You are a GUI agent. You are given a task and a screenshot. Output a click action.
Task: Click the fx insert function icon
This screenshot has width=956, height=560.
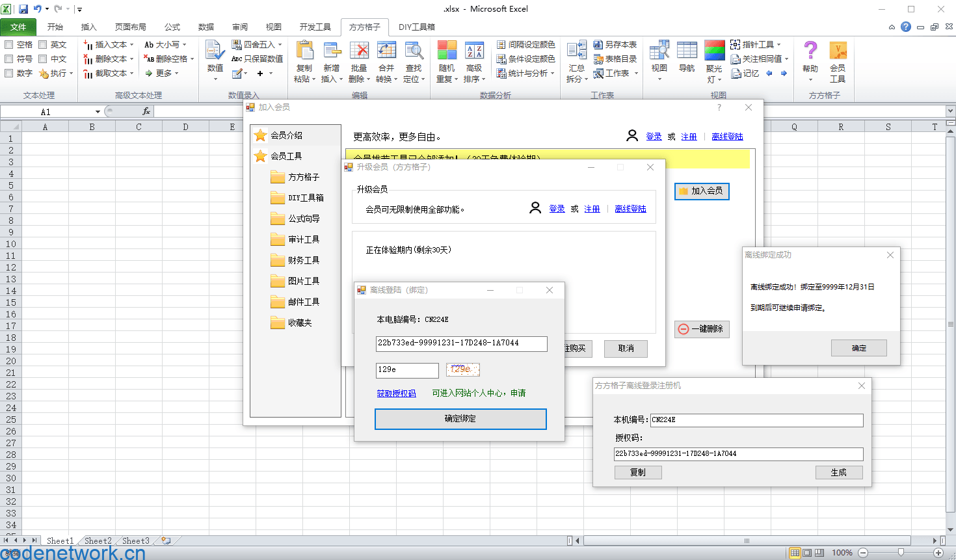click(146, 112)
